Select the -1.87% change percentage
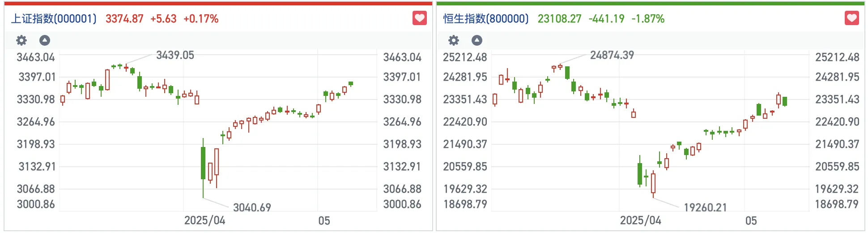Screen dimensions: 868x233 tap(648, 19)
